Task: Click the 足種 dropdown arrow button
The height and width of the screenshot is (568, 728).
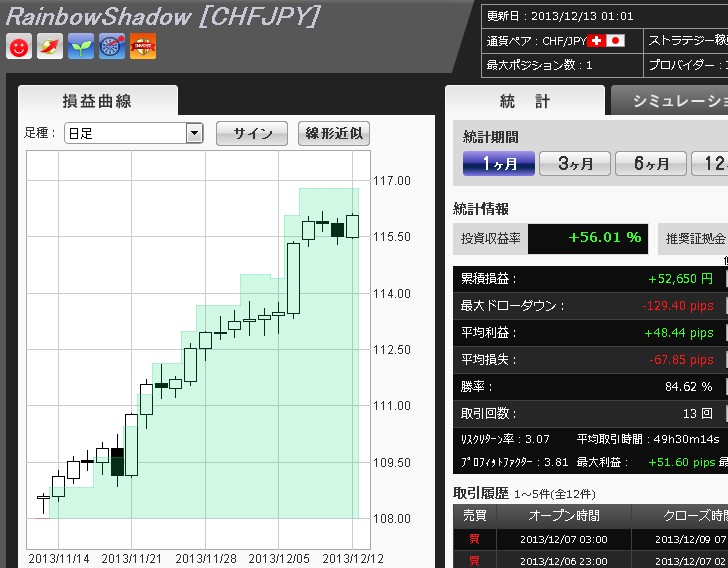Action: (195, 133)
